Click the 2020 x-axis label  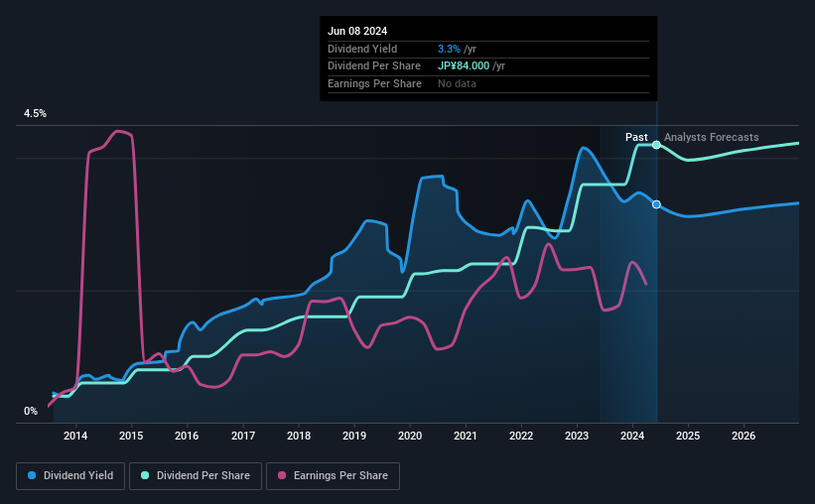(410, 436)
